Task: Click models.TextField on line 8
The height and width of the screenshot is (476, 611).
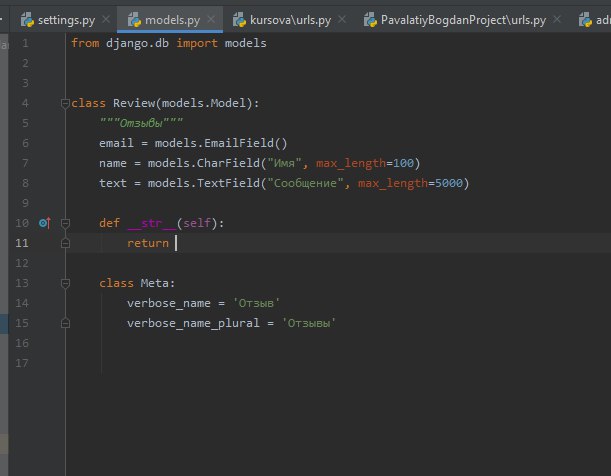Action: pos(203,183)
